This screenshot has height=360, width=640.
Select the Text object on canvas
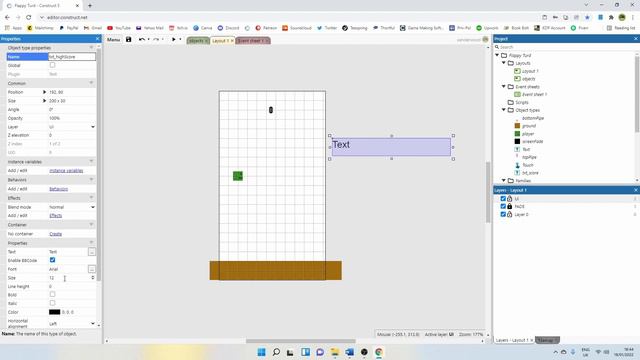pyautogui.click(x=391, y=147)
